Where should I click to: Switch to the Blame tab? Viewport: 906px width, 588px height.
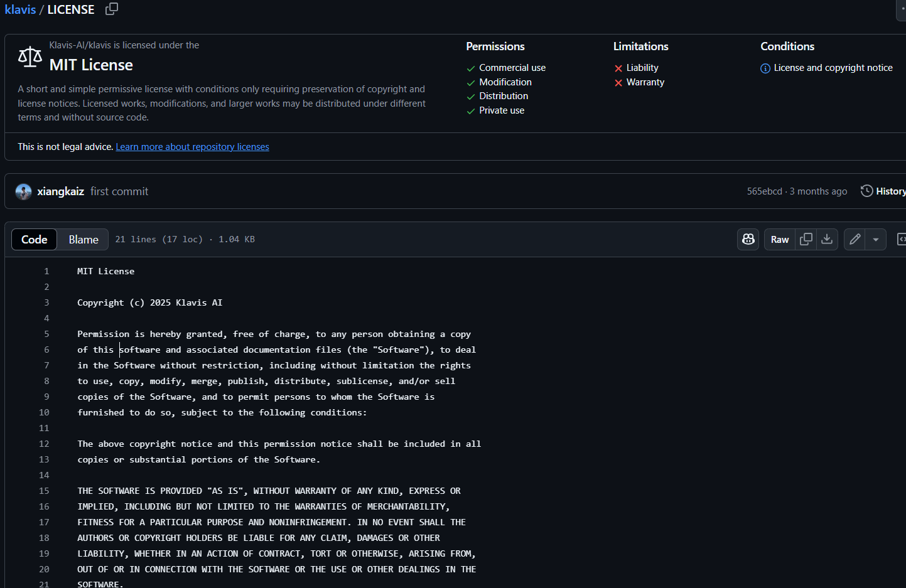(84, 240)
